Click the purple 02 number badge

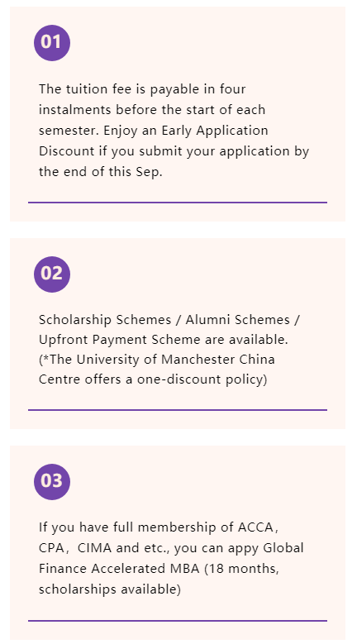[52, 274]
